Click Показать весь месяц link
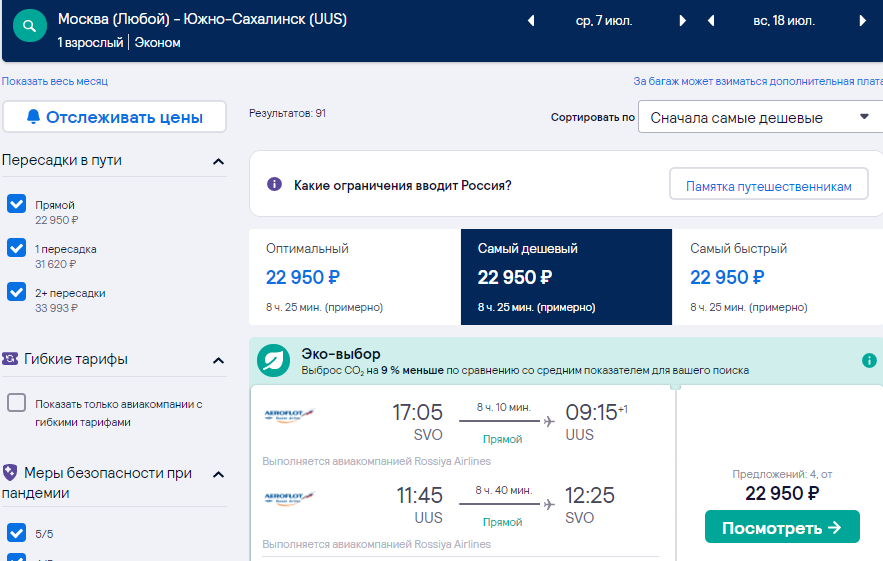 pos(55,81)
